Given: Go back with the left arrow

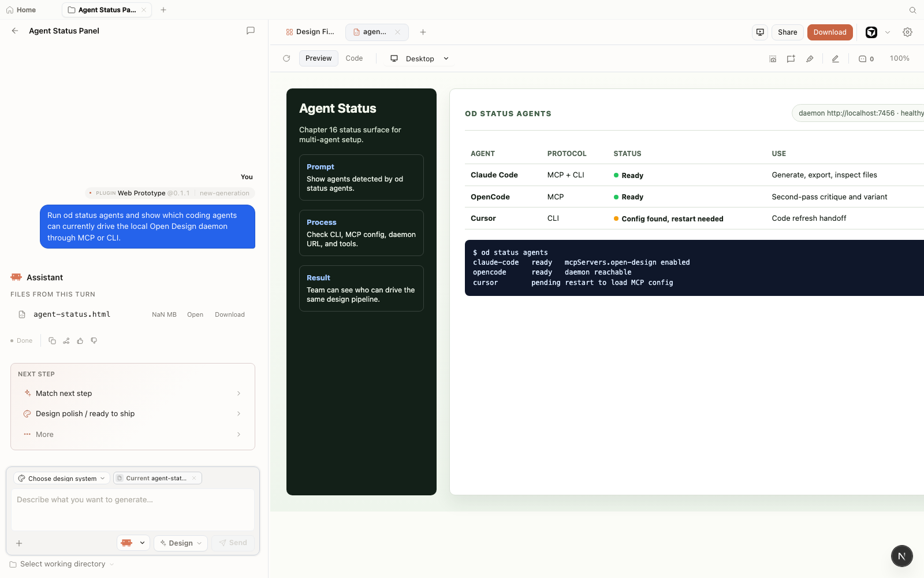Looking at the screenshot, I should coord(15,31).
